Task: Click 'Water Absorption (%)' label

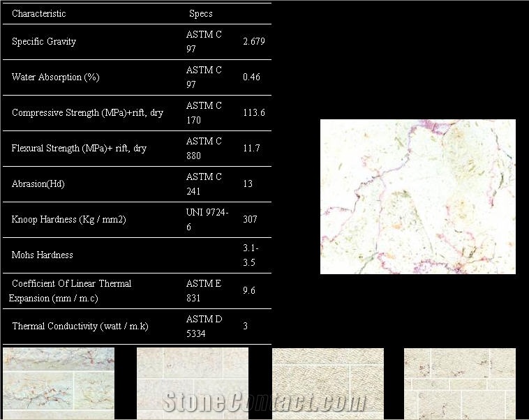Action: pos(55,77)
